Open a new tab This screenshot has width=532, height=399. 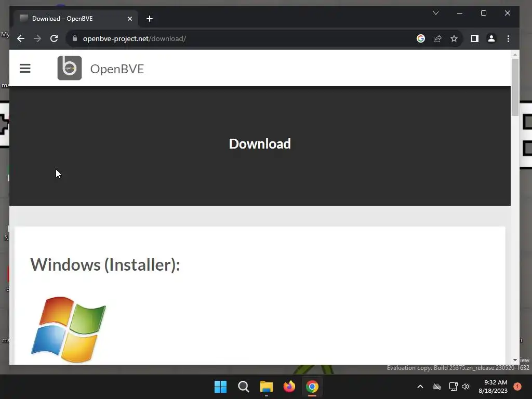[150, 19]
